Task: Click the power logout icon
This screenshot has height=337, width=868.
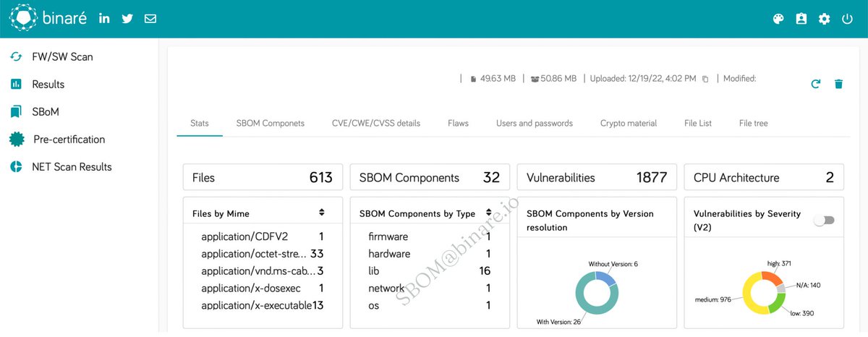Action: 848,20
